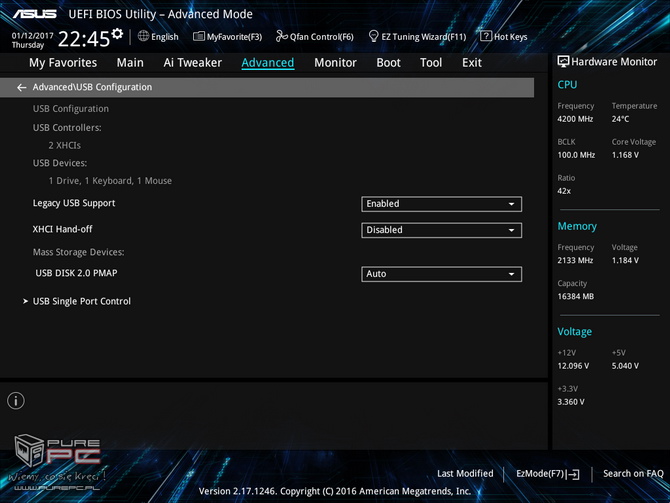
Task: Click the Memory capacity 16384 MB
Action: pyautogui.click(x=576, y=296)
